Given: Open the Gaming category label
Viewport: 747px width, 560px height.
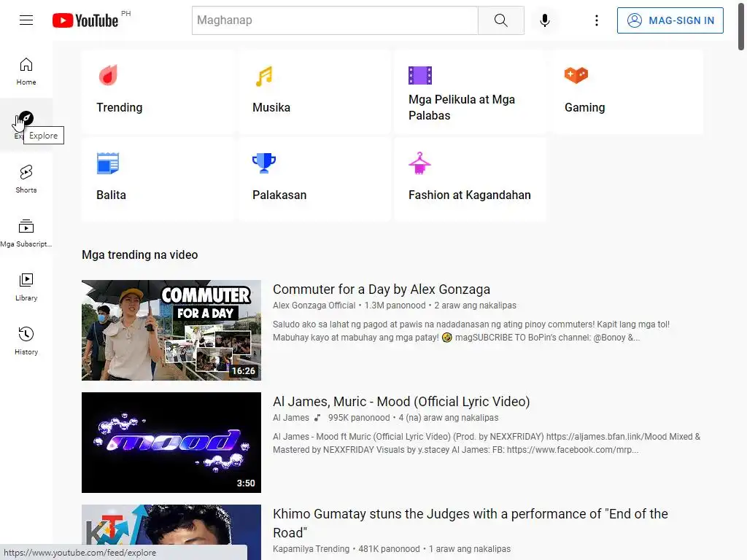Looking at the screenshot, I should [x=584, y=108].
